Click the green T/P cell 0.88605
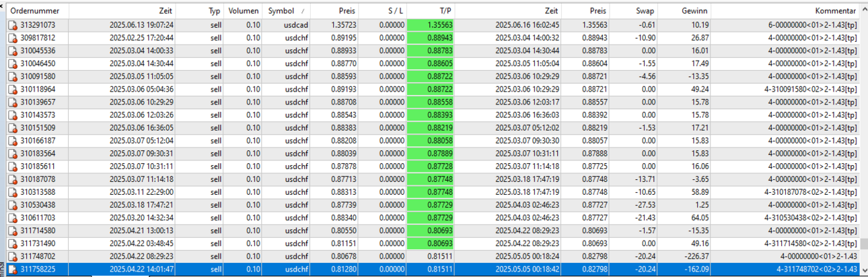 click(431, 63)
